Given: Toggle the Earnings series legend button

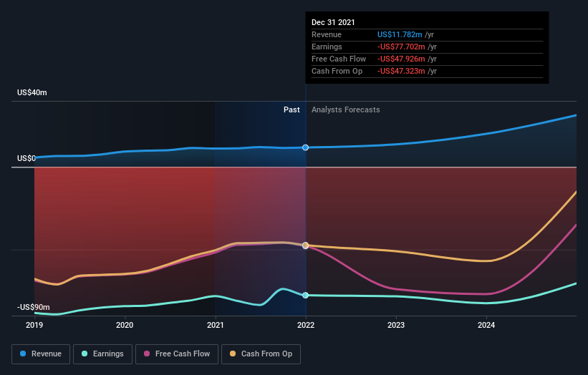Looking at the screenshot, I should tap(102, 354).
